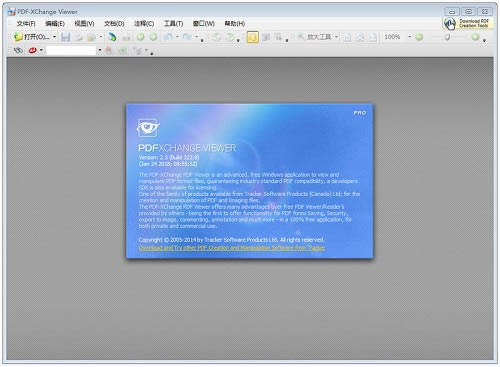
Task: Open the search options dropdown arrow
Action: 146,51
